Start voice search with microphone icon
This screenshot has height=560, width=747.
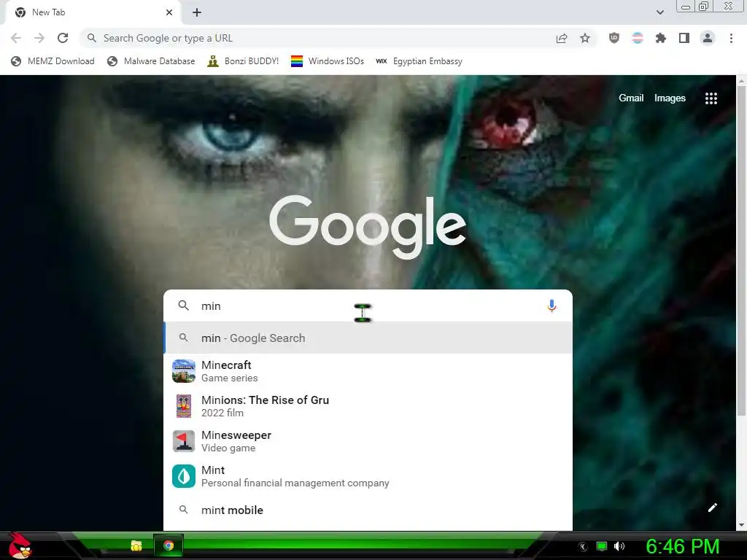pos(551,306)
